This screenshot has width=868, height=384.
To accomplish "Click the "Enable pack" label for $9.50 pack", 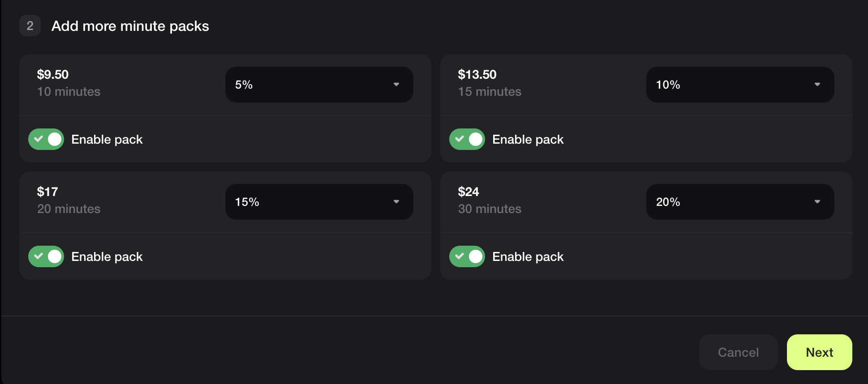I will [107, 140].
